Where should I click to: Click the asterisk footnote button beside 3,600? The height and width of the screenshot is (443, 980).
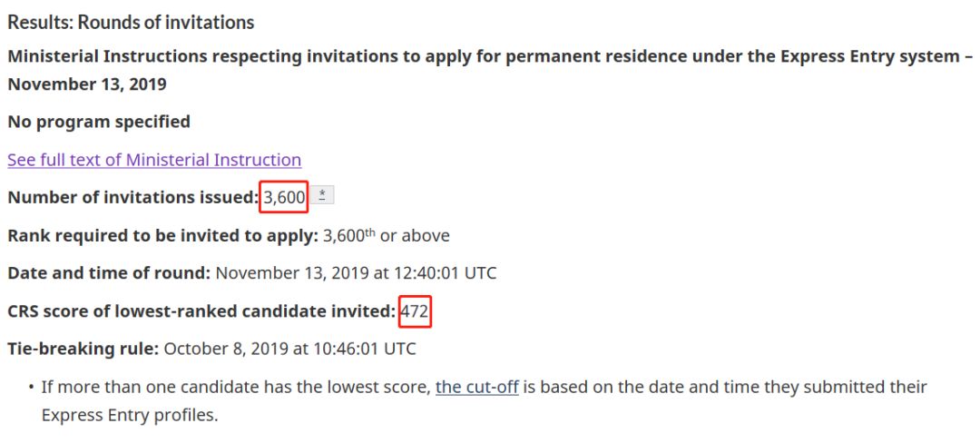(322, 196)
